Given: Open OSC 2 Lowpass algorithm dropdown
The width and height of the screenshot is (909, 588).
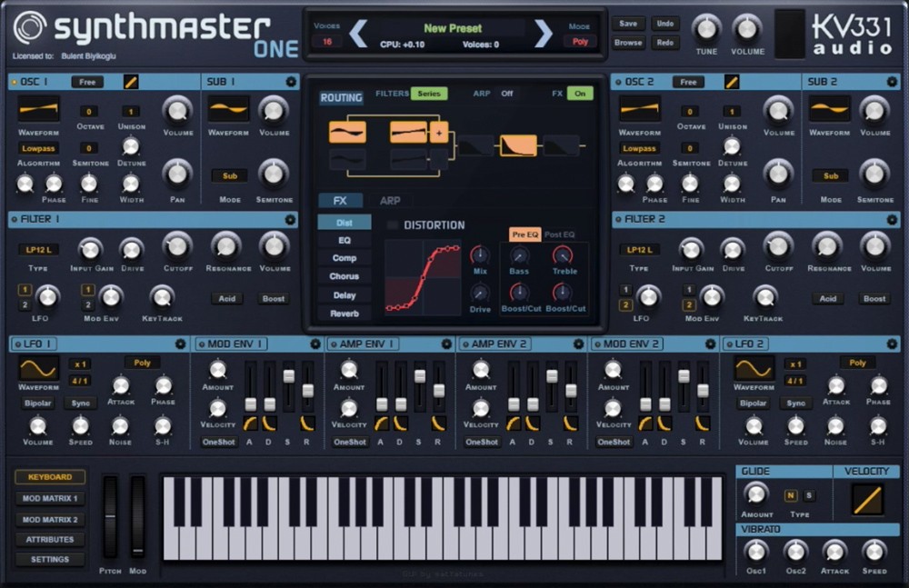Looking at the screenshot, I should click(639, 148).
